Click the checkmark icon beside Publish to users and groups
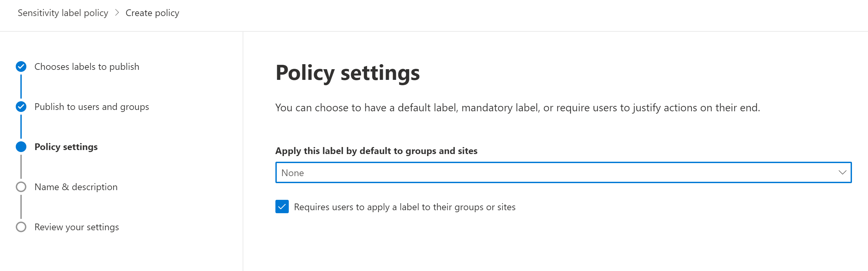868x271 pixels. [21, 107]
